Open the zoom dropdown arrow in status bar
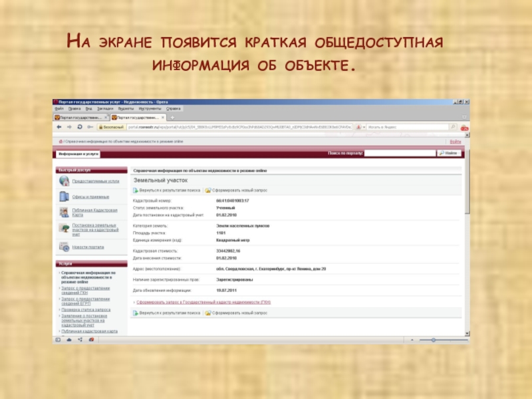This screenshot has width=532, height=399. pos(412,340)
